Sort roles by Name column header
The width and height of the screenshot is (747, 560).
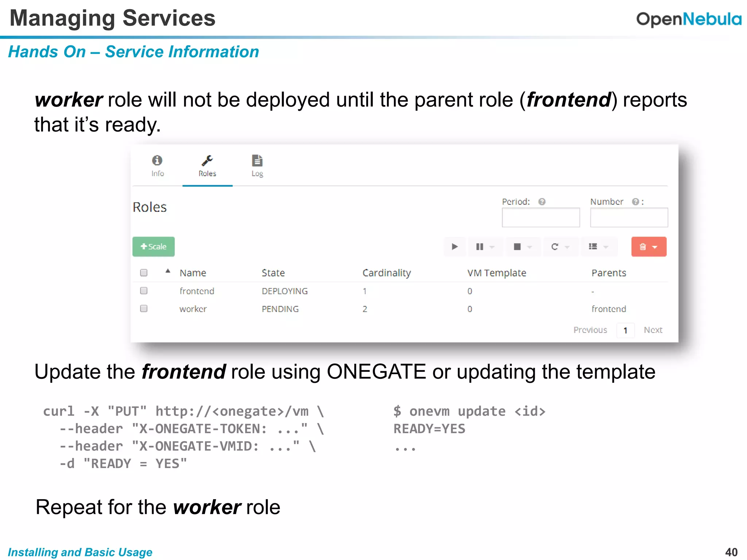click(x=193, y=273)
